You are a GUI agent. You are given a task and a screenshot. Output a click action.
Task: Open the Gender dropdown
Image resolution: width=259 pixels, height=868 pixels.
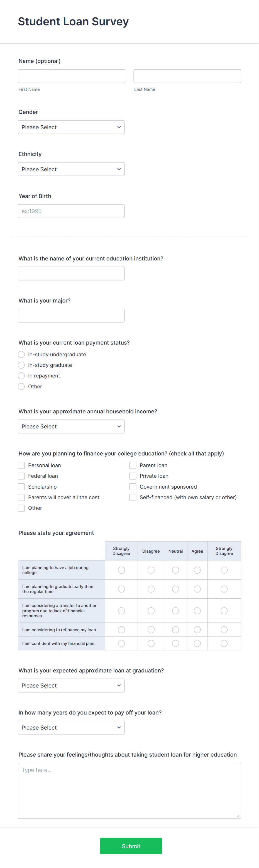[x=71, y=127]
